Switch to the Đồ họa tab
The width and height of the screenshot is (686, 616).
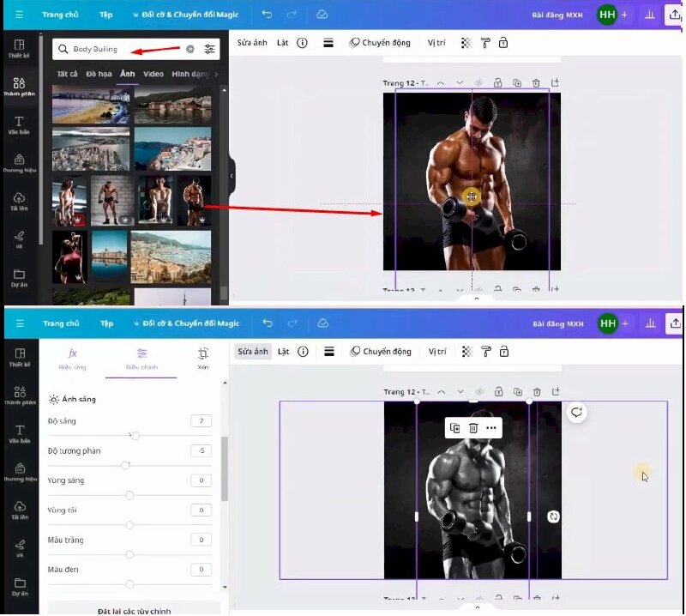97,75
